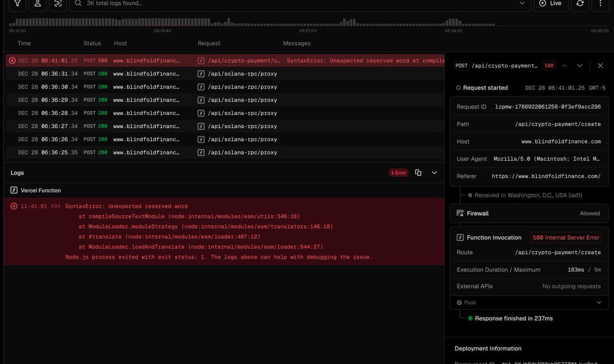This screenshot has width=614, height=364.
Task: Click the Messages column header
Action: tap(297, 43)
